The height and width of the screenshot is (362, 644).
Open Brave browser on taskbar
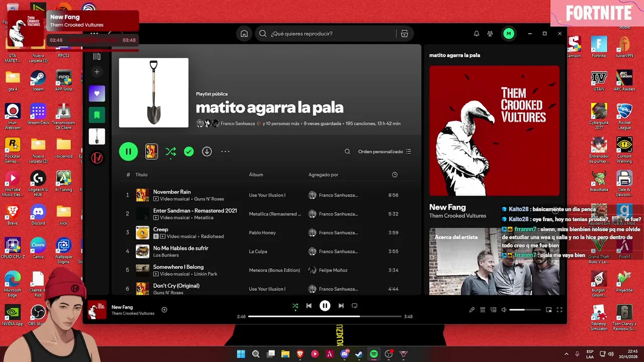(x=300, y=354)
